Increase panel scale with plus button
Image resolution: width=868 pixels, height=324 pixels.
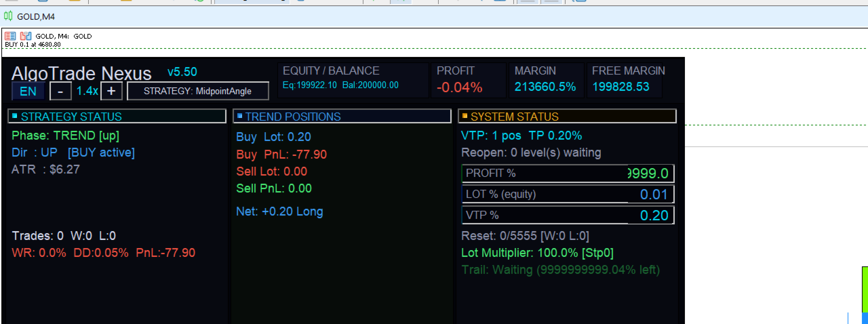(112, 91)
